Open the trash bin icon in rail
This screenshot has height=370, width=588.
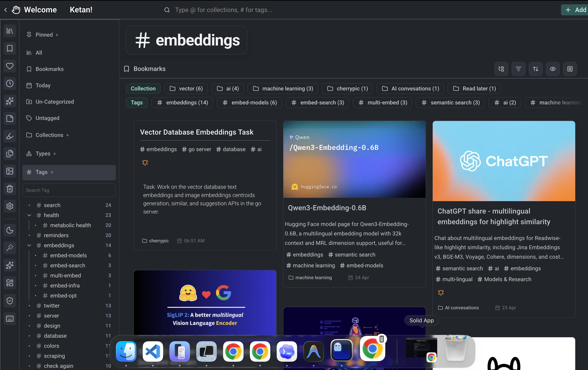(10, 189)
